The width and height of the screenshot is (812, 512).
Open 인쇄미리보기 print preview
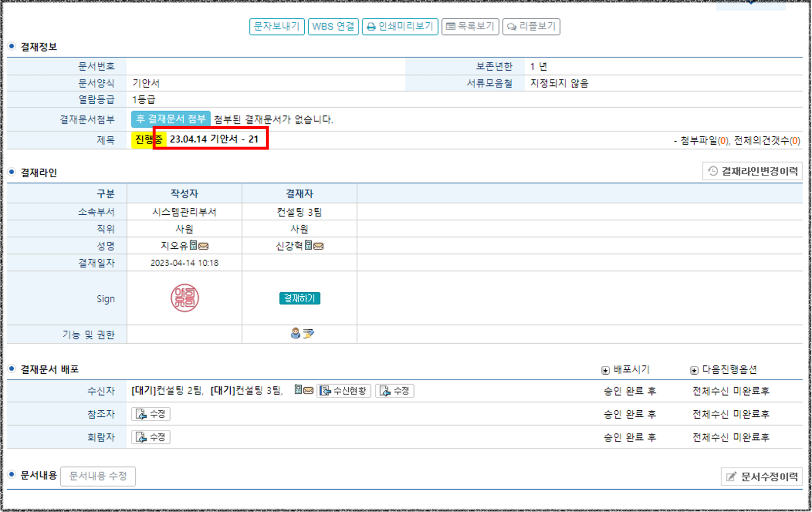pos(400,26)
